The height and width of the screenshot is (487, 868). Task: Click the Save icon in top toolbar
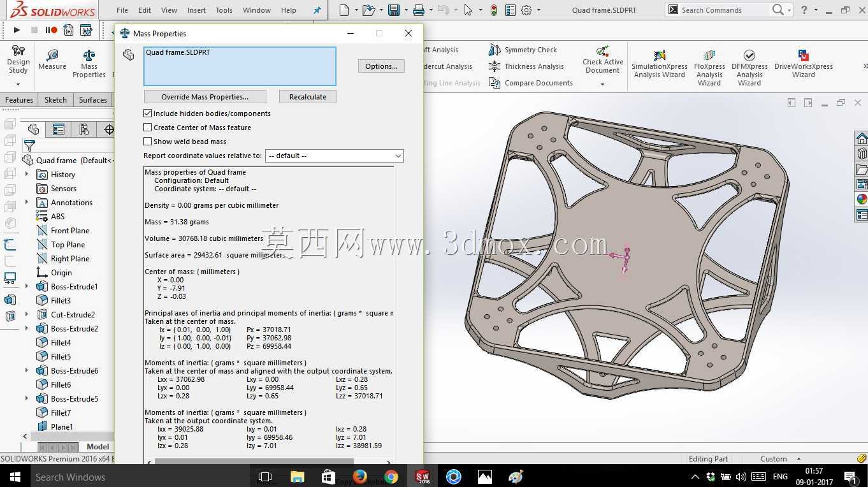pos(394,10)
